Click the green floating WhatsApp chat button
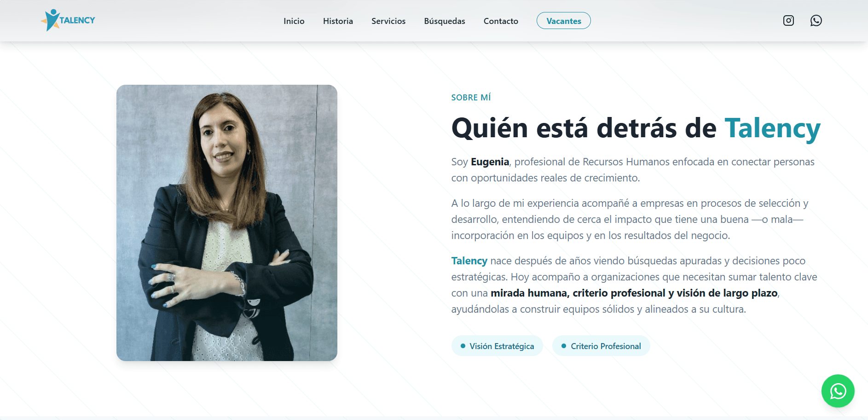 pyautogui.click(x=838, y=391)
